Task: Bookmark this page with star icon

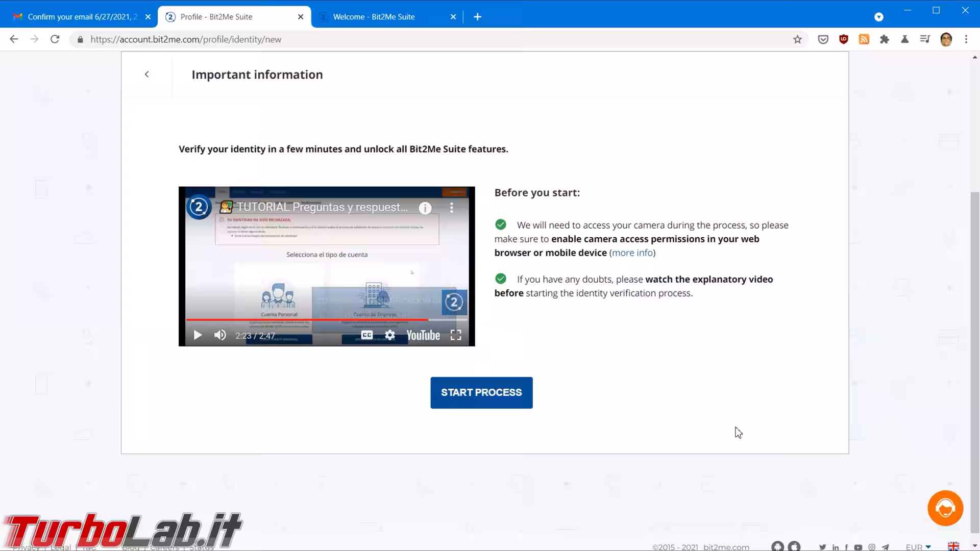Action: pyautogui.click(x=797, y=39)
